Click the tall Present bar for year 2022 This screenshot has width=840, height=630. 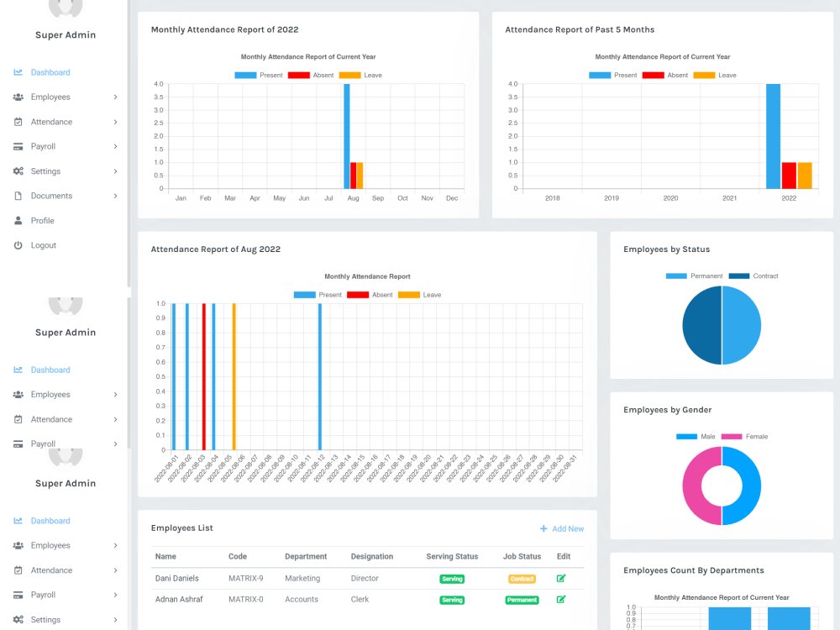click(773, 136)
